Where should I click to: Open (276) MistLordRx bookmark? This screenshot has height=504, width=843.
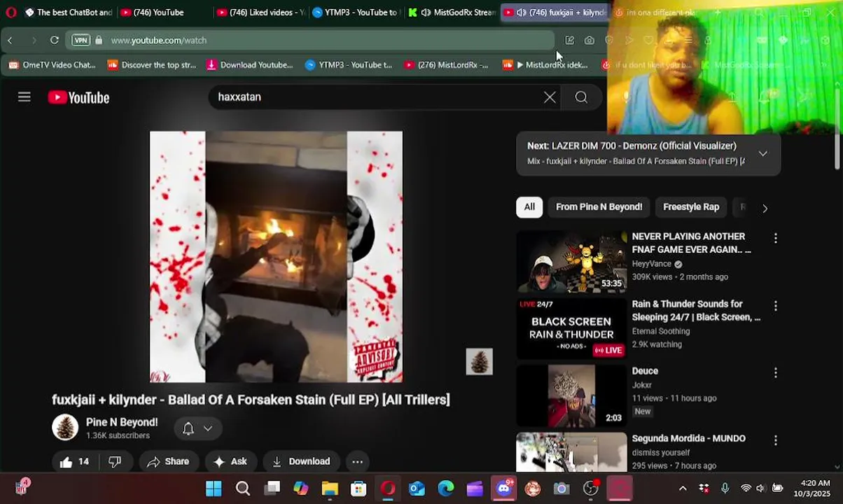[446, 65]
